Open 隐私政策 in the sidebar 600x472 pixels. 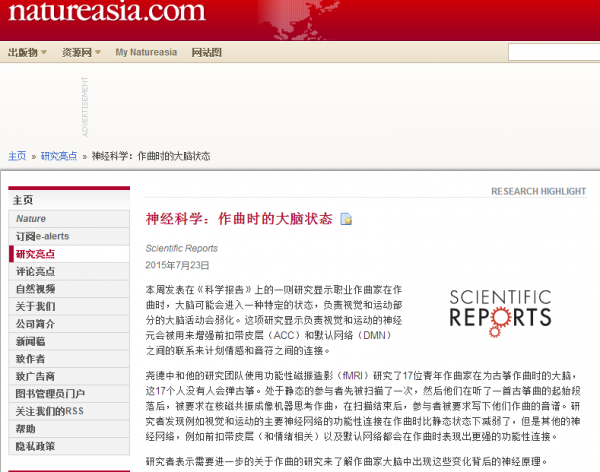pyautogui.click(x=69, y=446)
